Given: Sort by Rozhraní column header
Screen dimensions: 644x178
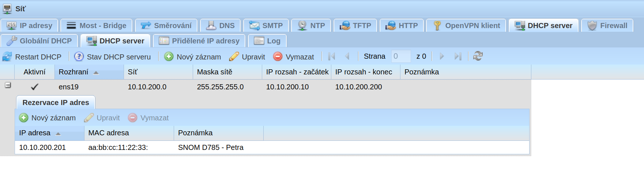Looking at the screenshot, I should (x=89, y=72).
